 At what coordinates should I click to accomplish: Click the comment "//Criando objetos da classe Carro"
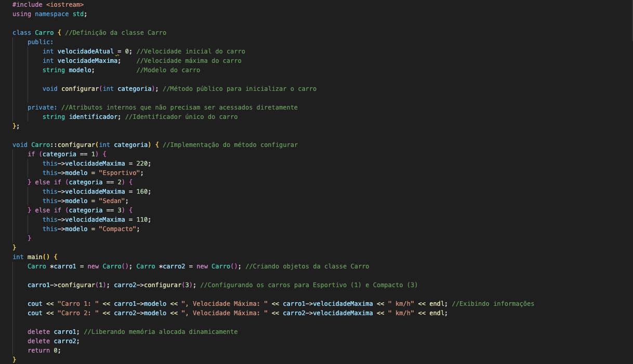click(307, 266)
